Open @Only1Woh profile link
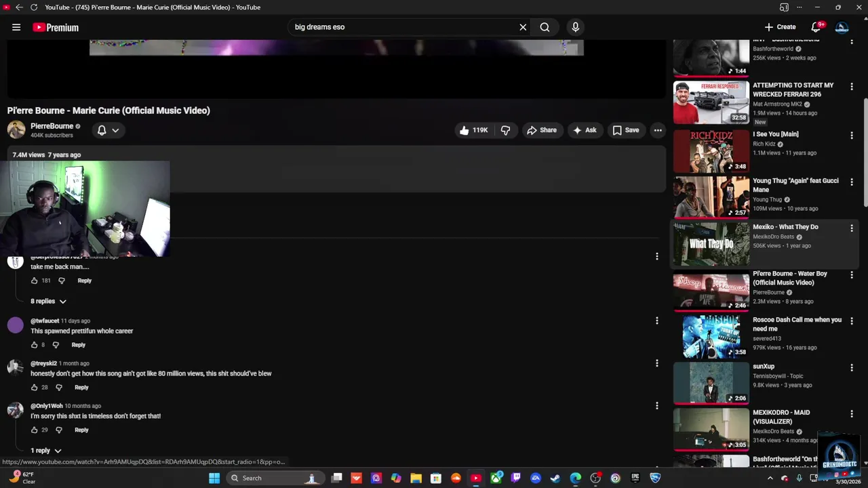The width and height of the screenshot is (868, 488). (47, 406)
